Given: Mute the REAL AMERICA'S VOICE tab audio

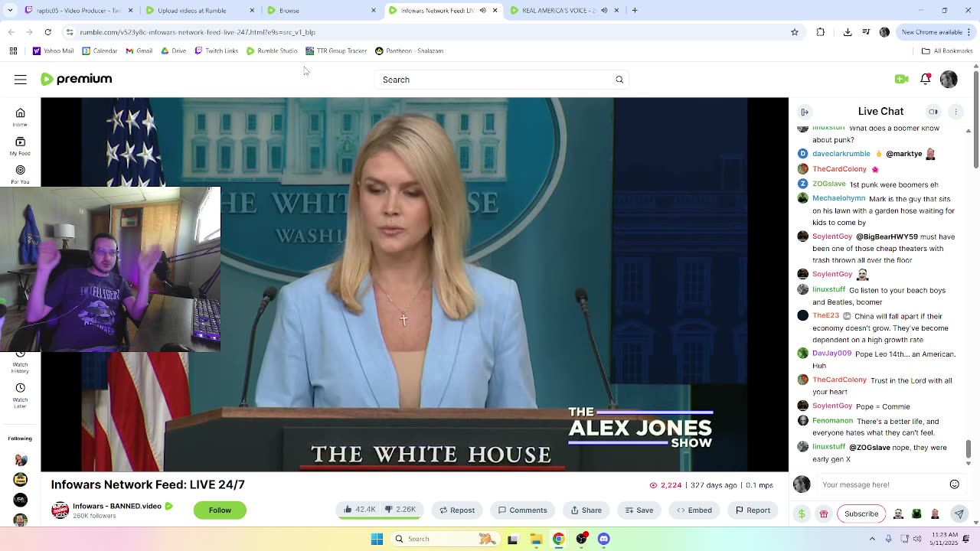Looking at the screenshot, I should (604, 10).
